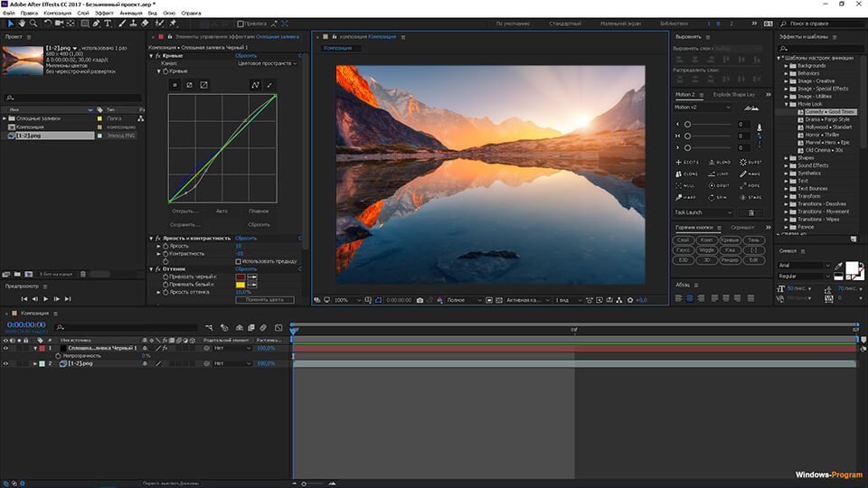Image resolution: width=868 pixels, height=488 pixels.
Task: Take snapshot with camera icon in viewer
Action: tap(419, 300)
